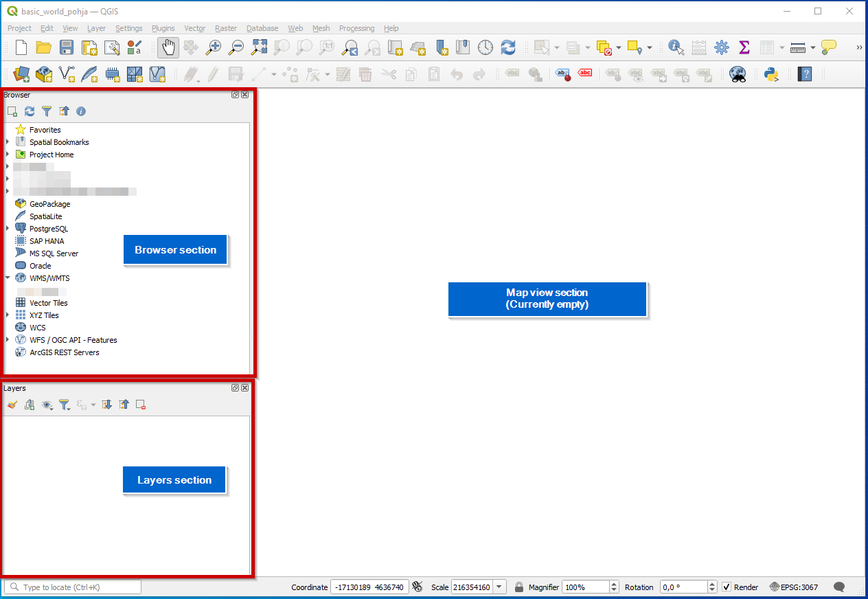Click the map tips speech bubble icon
868x599 pixels.
pos(829,47)
